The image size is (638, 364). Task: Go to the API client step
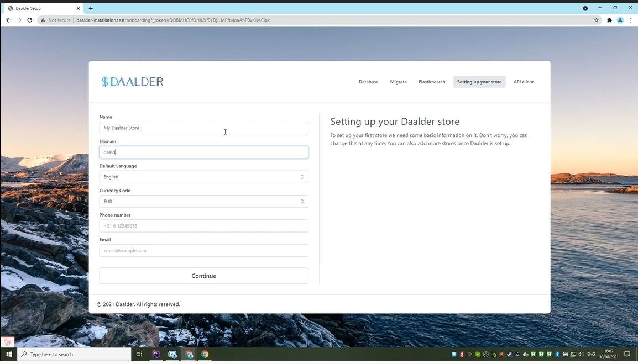tap(523, 82)
